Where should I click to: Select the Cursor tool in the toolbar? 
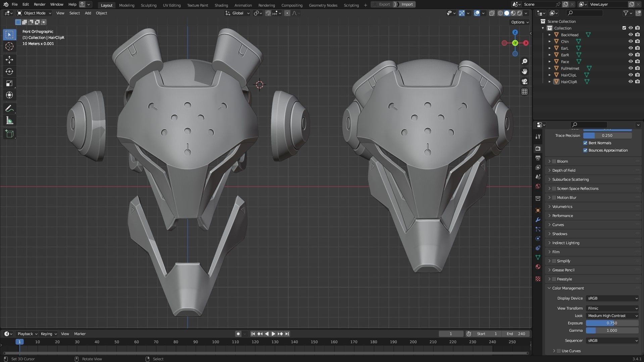coord(9,46)
